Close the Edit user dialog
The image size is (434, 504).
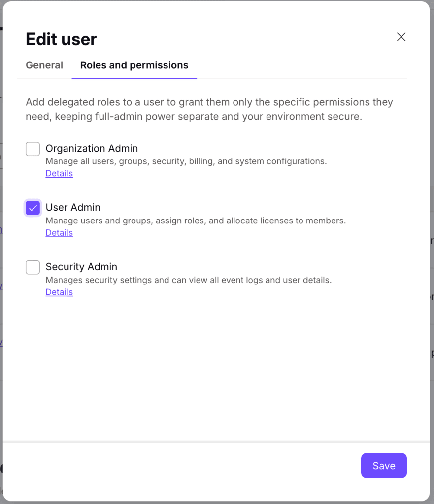click(401, 37)
